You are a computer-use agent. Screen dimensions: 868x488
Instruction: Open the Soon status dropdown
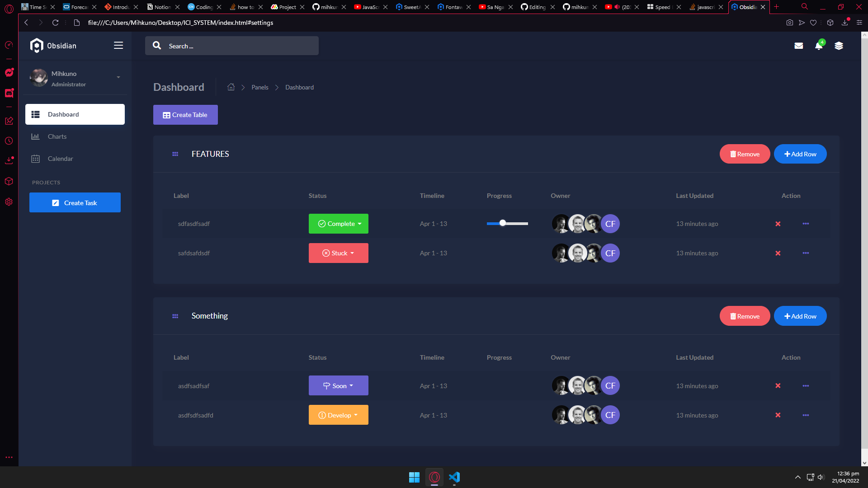[338, 385]
